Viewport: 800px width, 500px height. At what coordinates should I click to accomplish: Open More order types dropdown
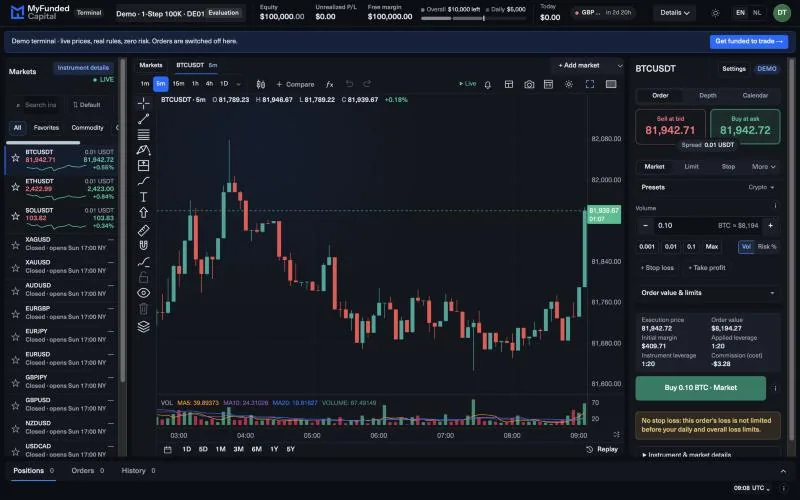point(763,167)
